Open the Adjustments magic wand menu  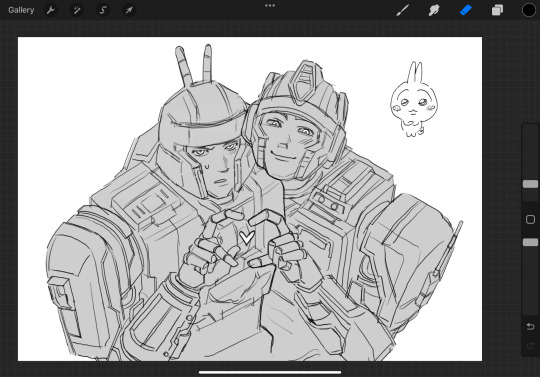pyautogui.click(x=76, y=10)
